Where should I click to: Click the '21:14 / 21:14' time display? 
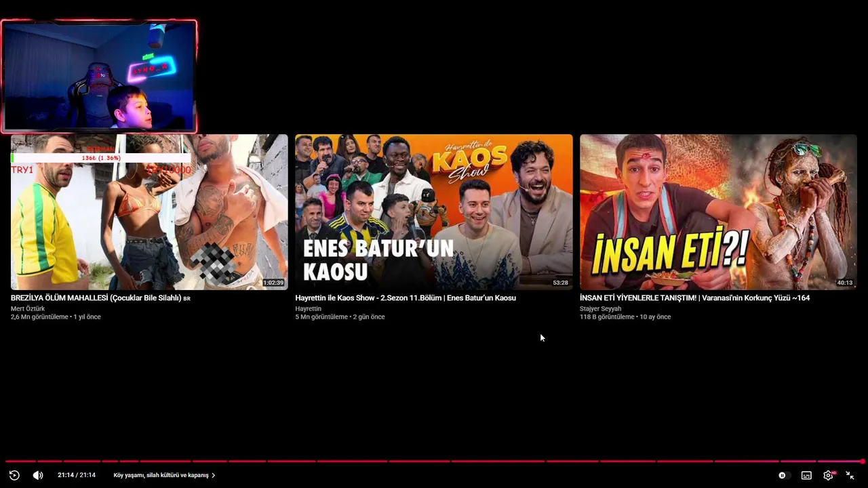[76, 475]
